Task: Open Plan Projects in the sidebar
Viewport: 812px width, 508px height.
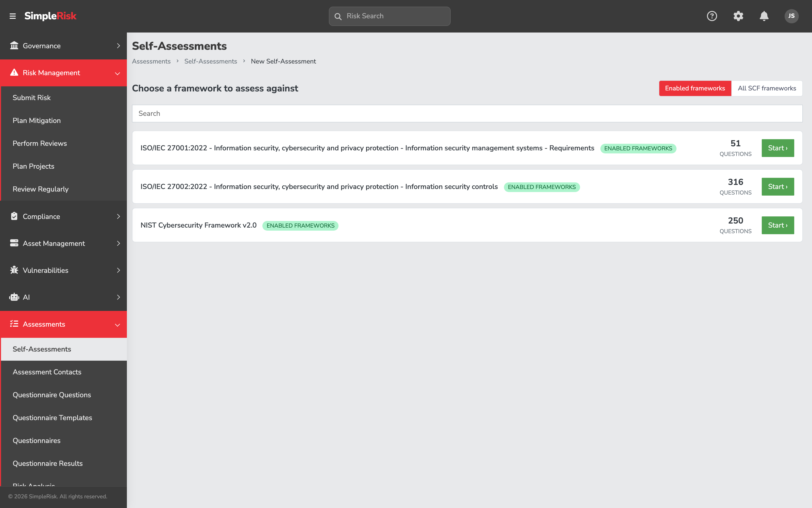Action: (x=64, y=166)
